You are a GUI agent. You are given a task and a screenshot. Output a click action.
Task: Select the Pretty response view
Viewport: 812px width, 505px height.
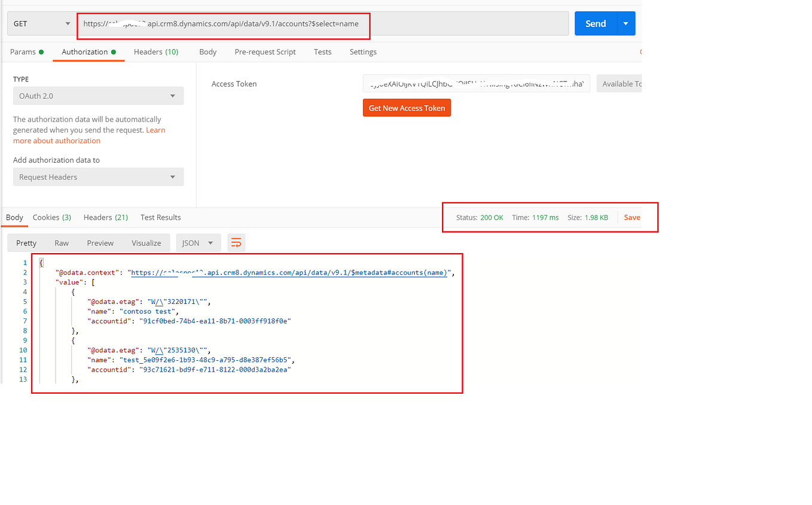(26, 242)
